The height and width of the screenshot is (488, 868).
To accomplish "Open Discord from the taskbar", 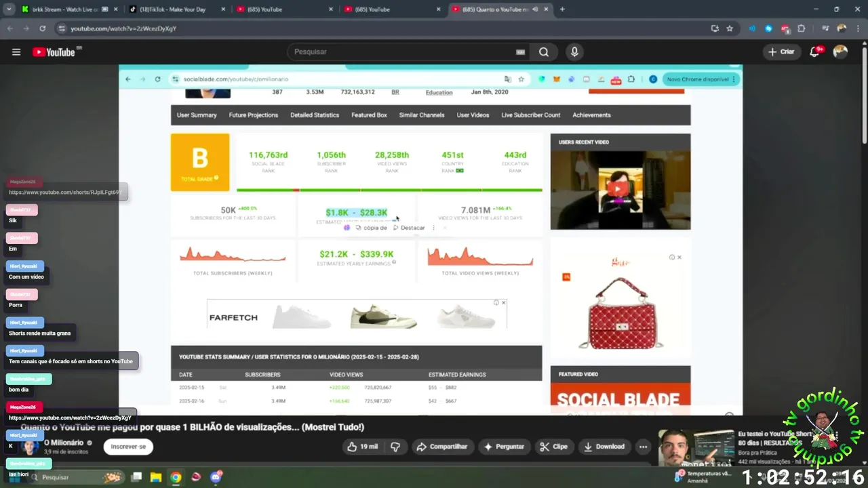I will (216, 477).
